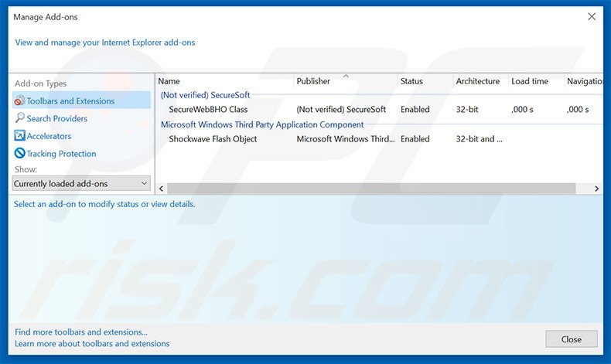The image size is (611, 364).
Task: Sort add-ons by Publisher column
Action: pos(313,81)
